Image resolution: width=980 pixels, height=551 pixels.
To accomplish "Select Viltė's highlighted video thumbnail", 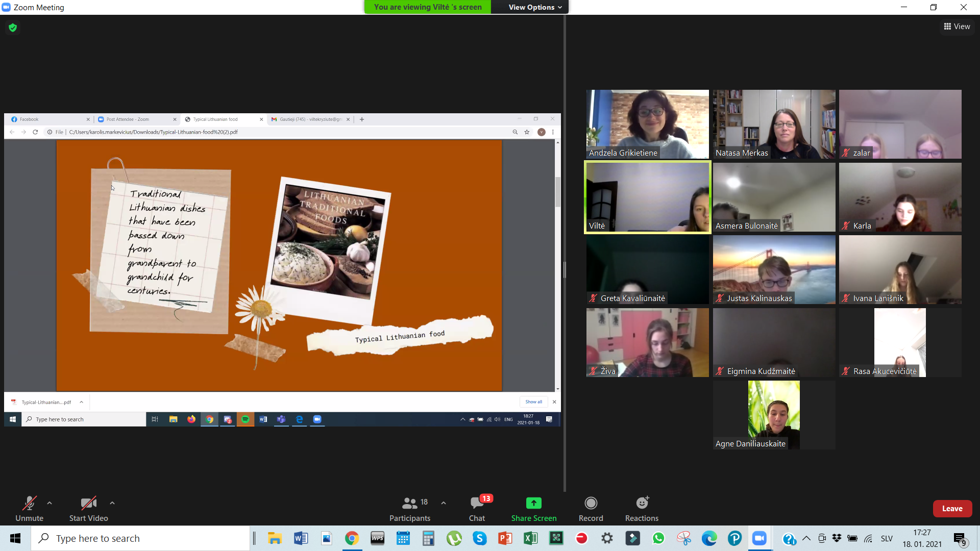I will click(x=647, y=197).
